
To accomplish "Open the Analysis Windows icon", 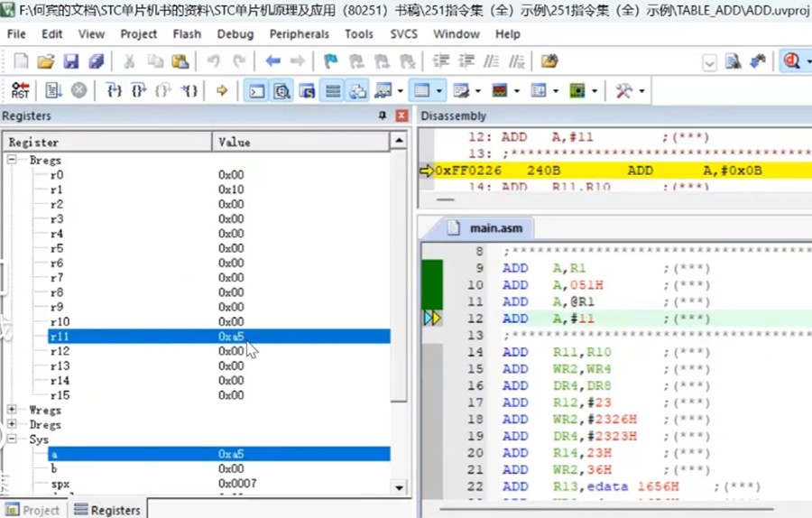I will [500, 91].
